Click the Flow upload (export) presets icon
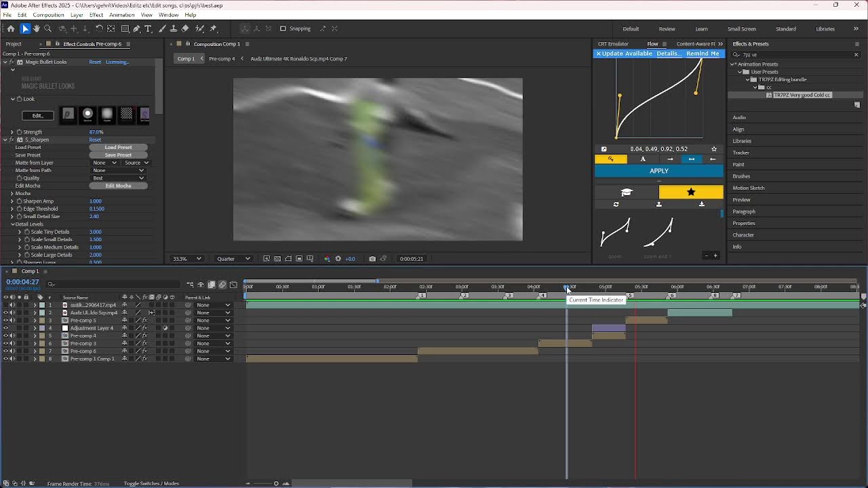This screenshot has width=868, height=488. [658, 204]
